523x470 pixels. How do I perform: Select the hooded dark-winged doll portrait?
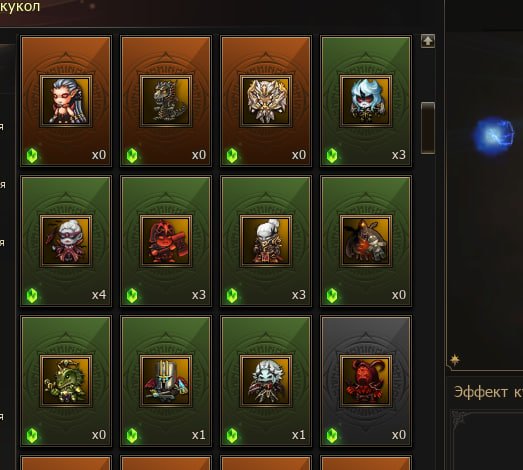point(366,241)
